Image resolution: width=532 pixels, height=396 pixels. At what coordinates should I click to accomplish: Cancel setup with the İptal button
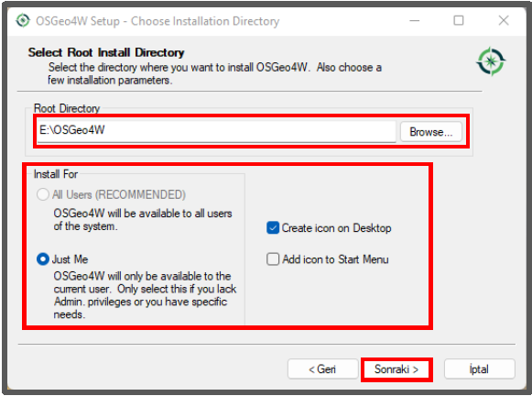[480, 369]
